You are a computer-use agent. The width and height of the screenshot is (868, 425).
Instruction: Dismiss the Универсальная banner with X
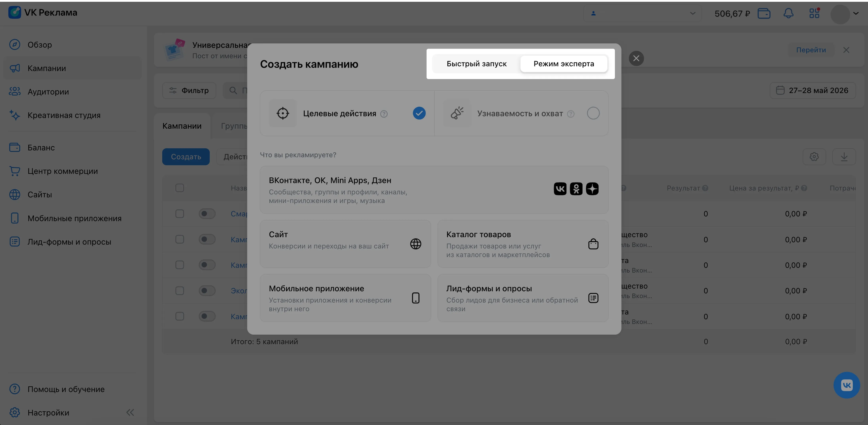pos(846,50)
